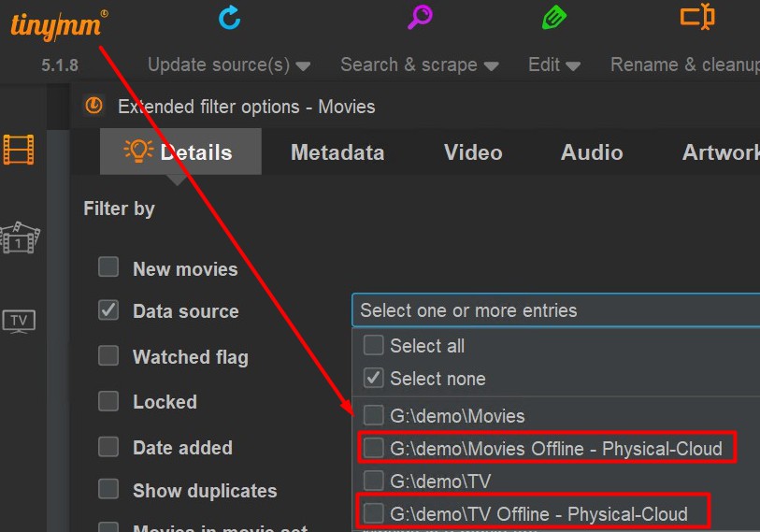Click the purple Search & scrape magnifier icon
Image resolution: width=760 pixels, height=532 pixels.
coord(420,18)
